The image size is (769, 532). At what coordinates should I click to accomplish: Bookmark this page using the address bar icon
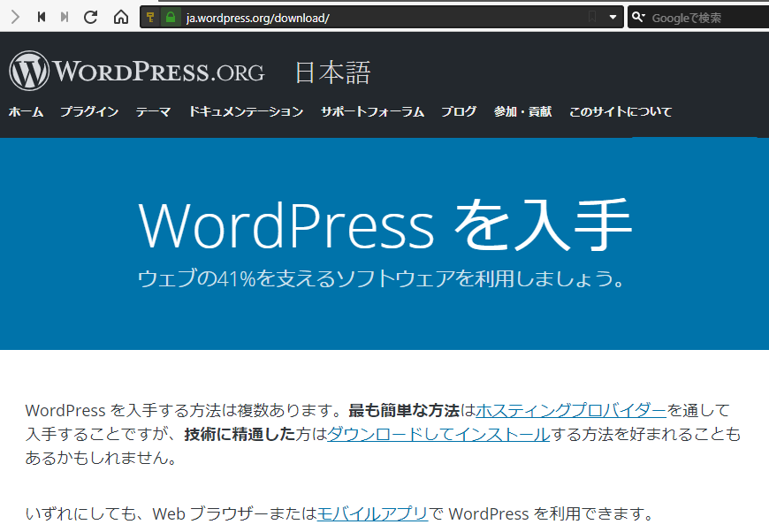coord(592,18)
